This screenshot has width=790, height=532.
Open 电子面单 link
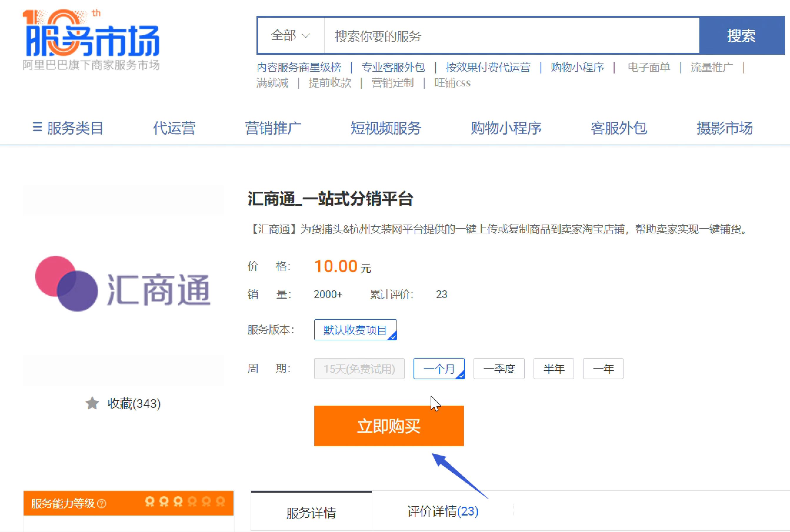coord(649,67)
